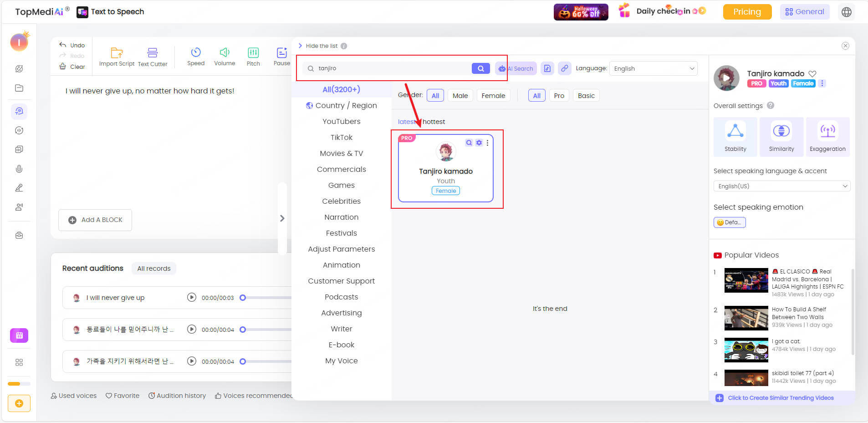Select the Movies & TV category

(x=341, y=153)
